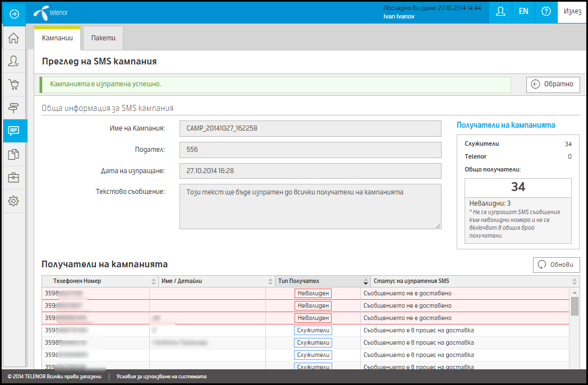Click the first Невалиден badge in the table

(x=313, y=294)
